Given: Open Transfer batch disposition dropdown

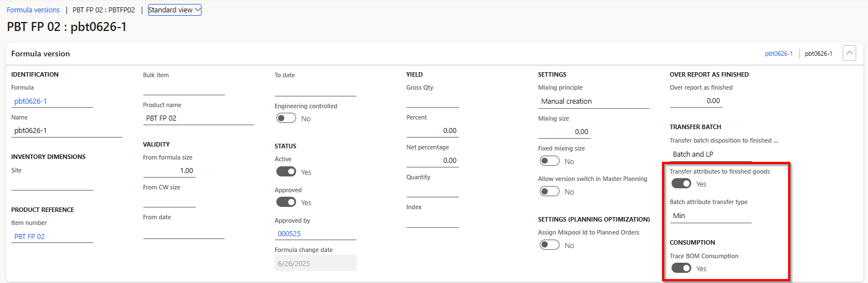Looking at the screenshot, I should [x=710, y=154].
